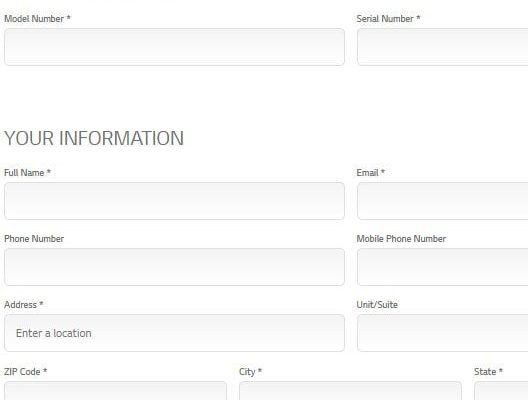
Task: Focus the Phone Number input box
Action: (174, 267)
